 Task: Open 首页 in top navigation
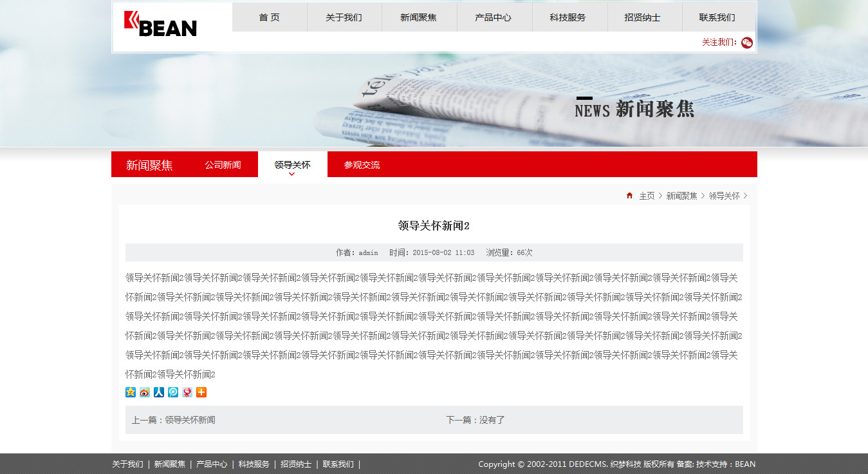(x=270, y=17)
